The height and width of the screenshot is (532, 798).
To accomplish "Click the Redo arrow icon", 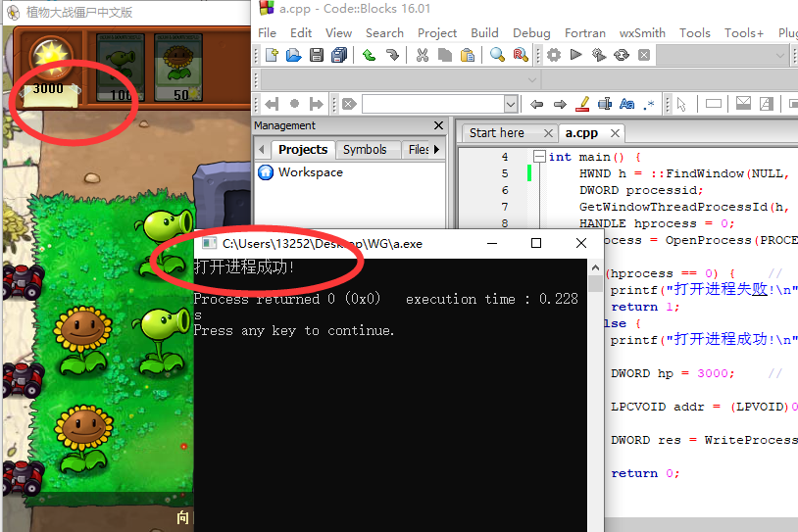I will pos(392,55).
